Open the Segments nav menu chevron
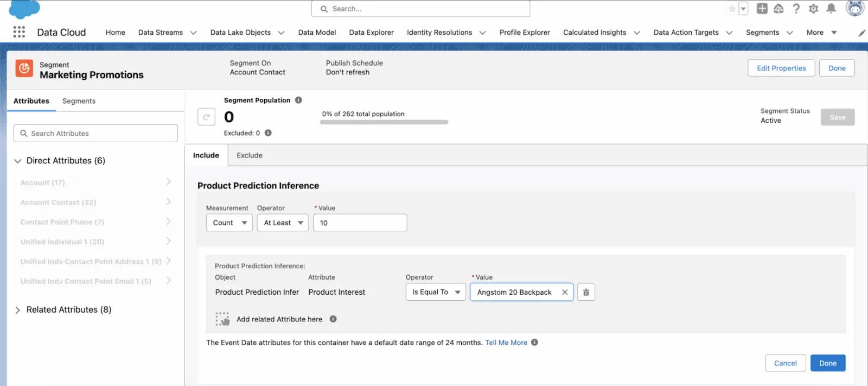This screenshot has height=386, width=868. pyautogui.click(x=789, y=33)
